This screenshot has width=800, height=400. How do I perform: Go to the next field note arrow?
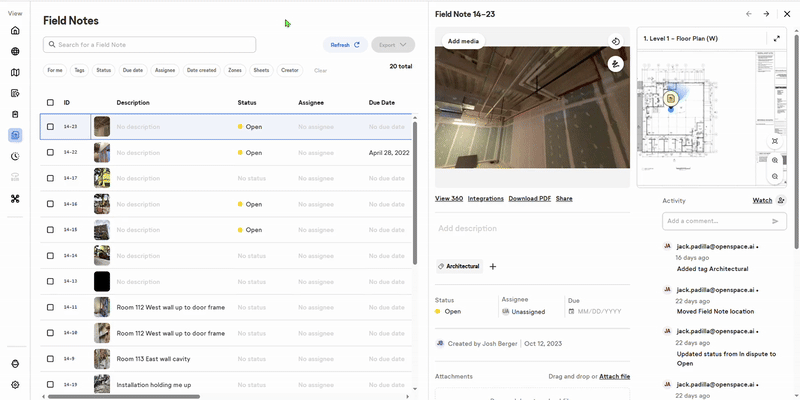766,14
